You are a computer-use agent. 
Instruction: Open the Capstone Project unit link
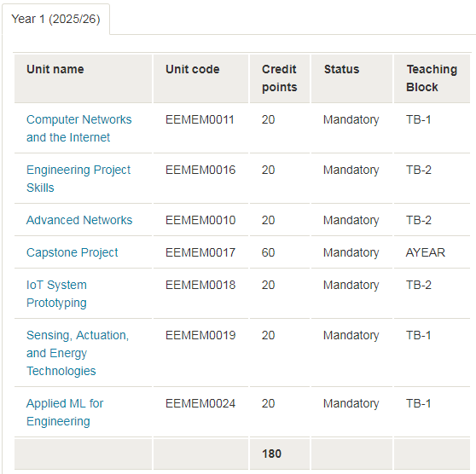click(x=72, y=252)
